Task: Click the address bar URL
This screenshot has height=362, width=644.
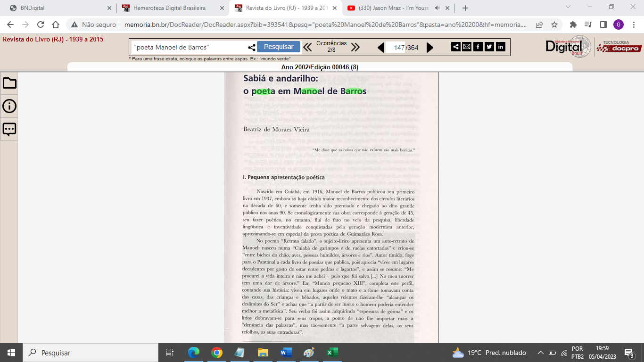Action: 325,25
